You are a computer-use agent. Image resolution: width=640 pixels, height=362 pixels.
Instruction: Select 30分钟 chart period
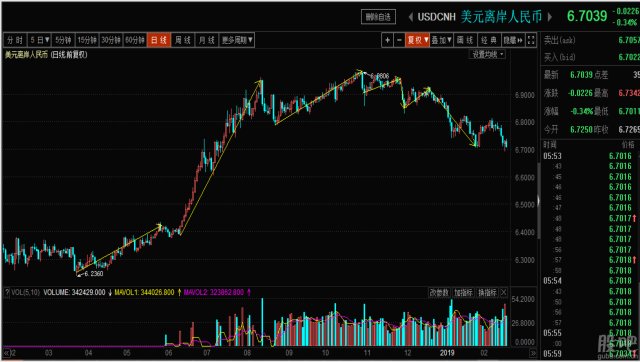pos(111,40)
